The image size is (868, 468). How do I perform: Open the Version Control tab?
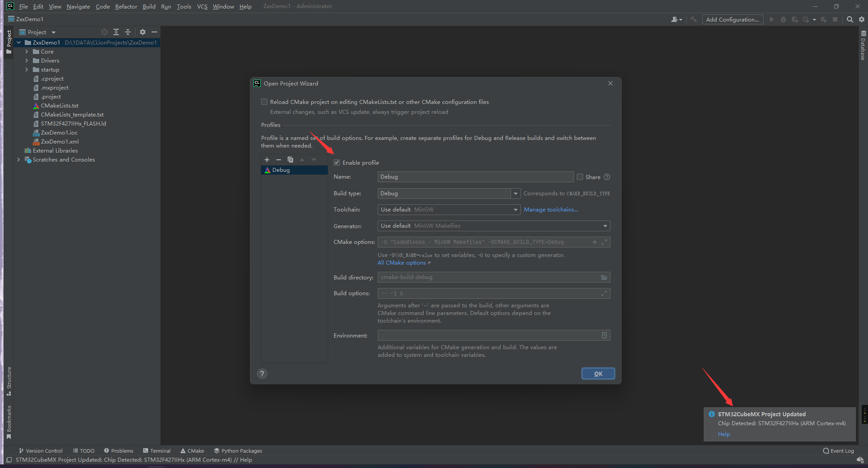(41, 451)
